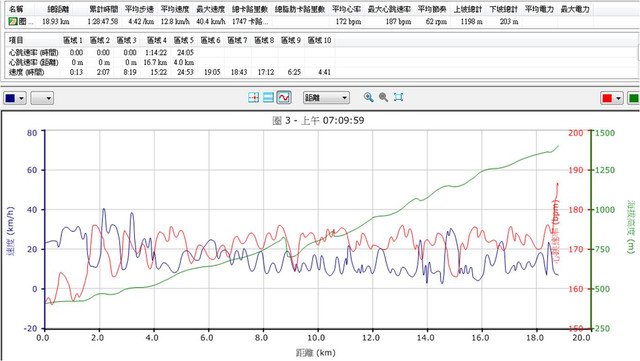This screenshot has height=361, width=640.
Task: Click the 區域 10 column header
Action: (x=319, y=40)
